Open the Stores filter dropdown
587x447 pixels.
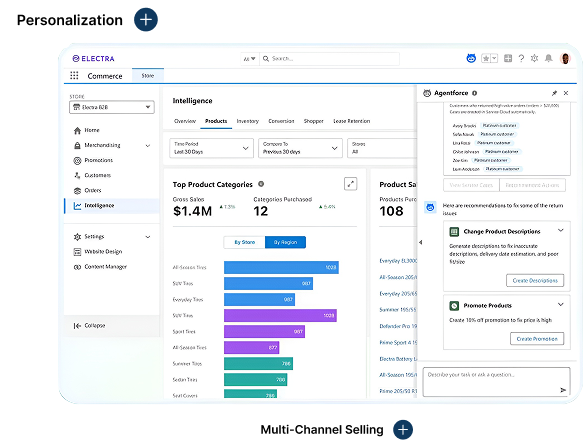point(382,148)
